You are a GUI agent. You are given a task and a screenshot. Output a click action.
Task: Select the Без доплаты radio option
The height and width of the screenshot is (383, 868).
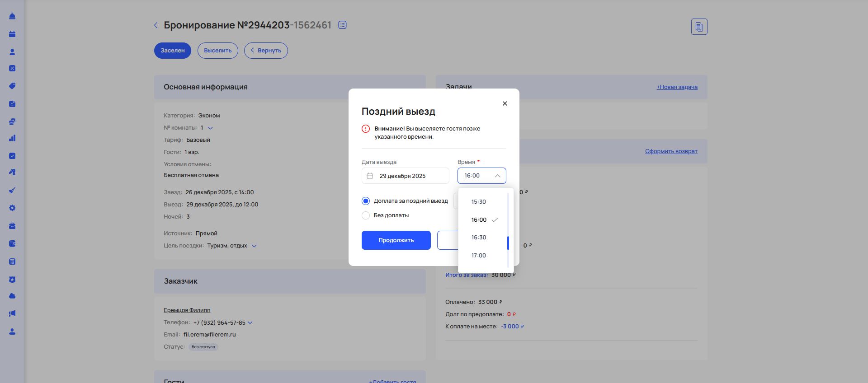(x=366, y=215)
